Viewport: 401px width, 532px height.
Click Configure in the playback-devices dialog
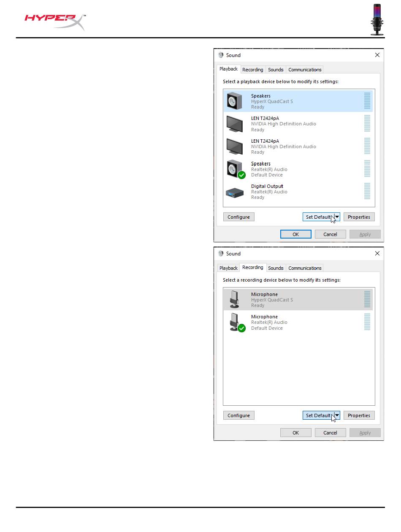(238, 217)
